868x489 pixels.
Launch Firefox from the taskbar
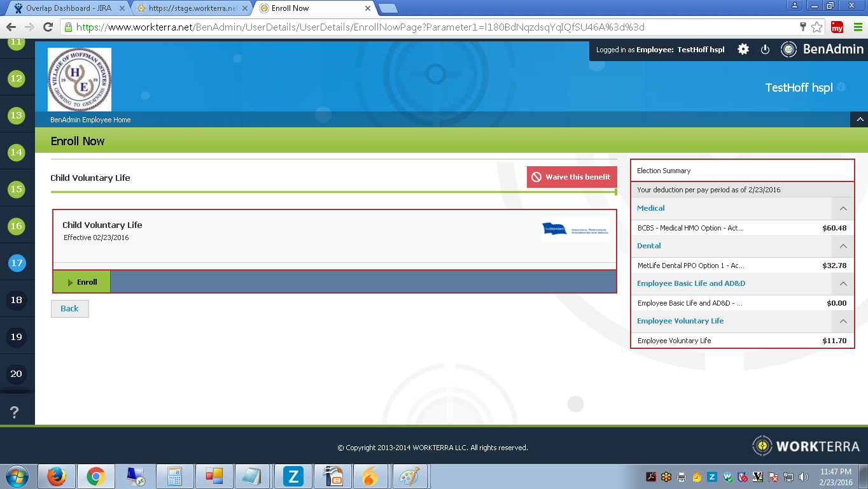[x=57, y=476]
